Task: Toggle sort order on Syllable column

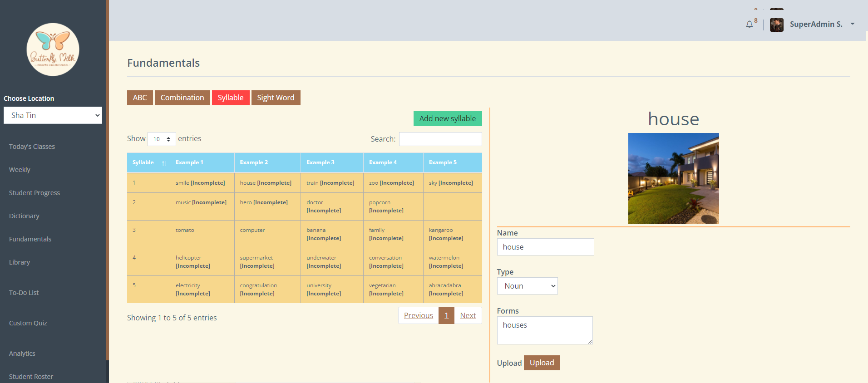Action: [x=148, y=162]
